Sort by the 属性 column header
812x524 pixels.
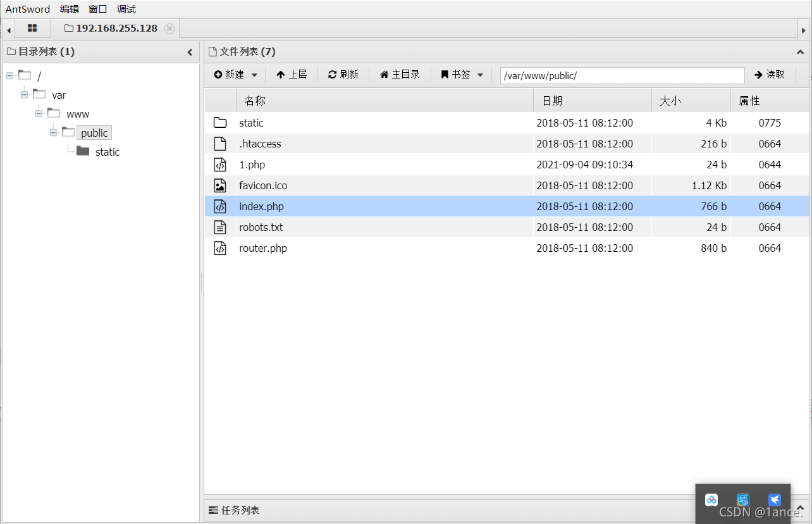click(x=770, y=101)
